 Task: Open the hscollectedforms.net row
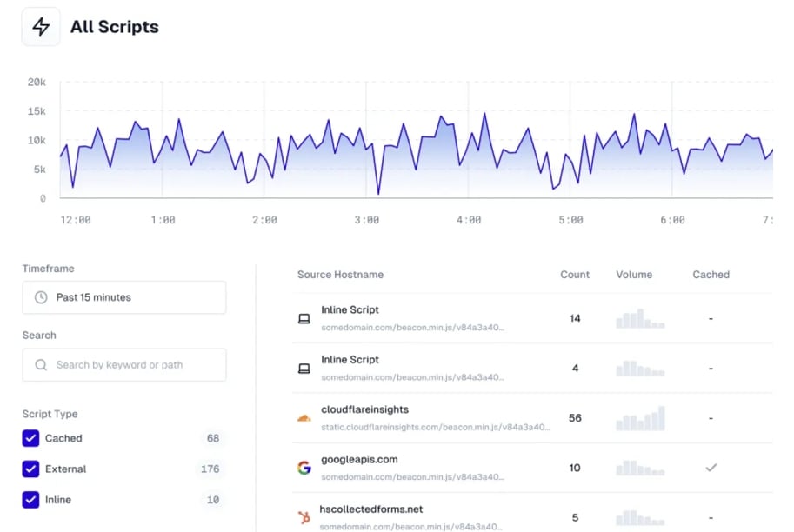coord(532,513)
